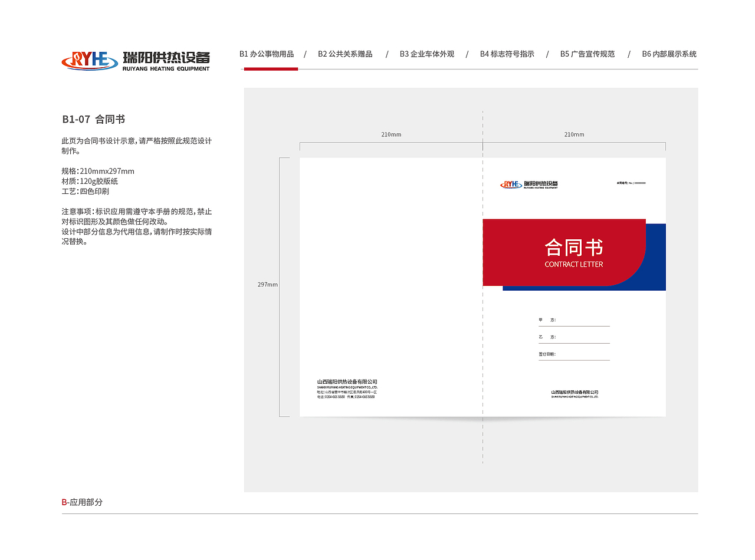Open the B3 企业车体外观 section
The width and height of the screenshot is (755, 560).
click(x=427, y=54)
